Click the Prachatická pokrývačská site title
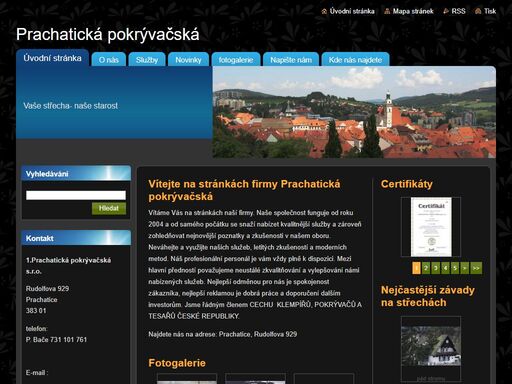Viewport: 512px width, 384px height. point(108,35)
